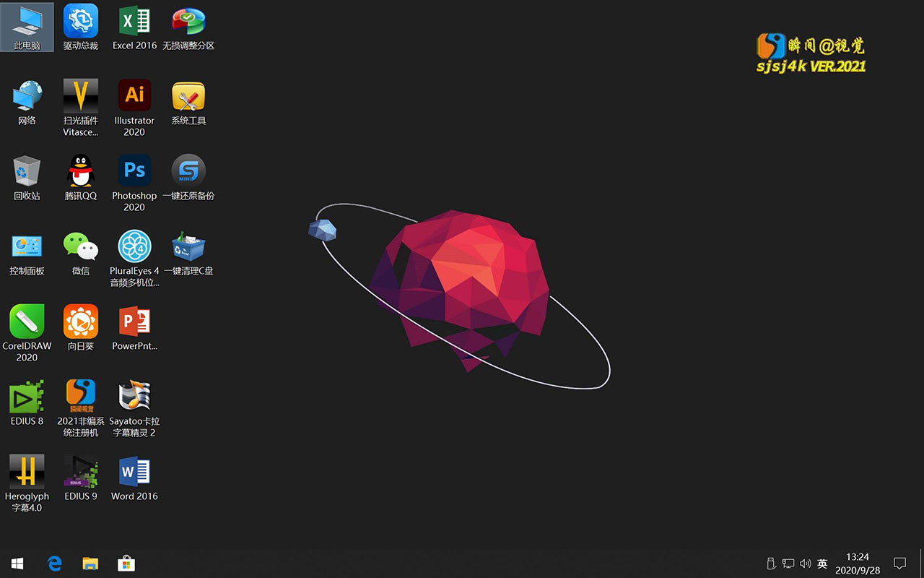Select the EDIUS 9 shortcut
This screenshot has width=924, height=578.
click(x=81, y=478)
